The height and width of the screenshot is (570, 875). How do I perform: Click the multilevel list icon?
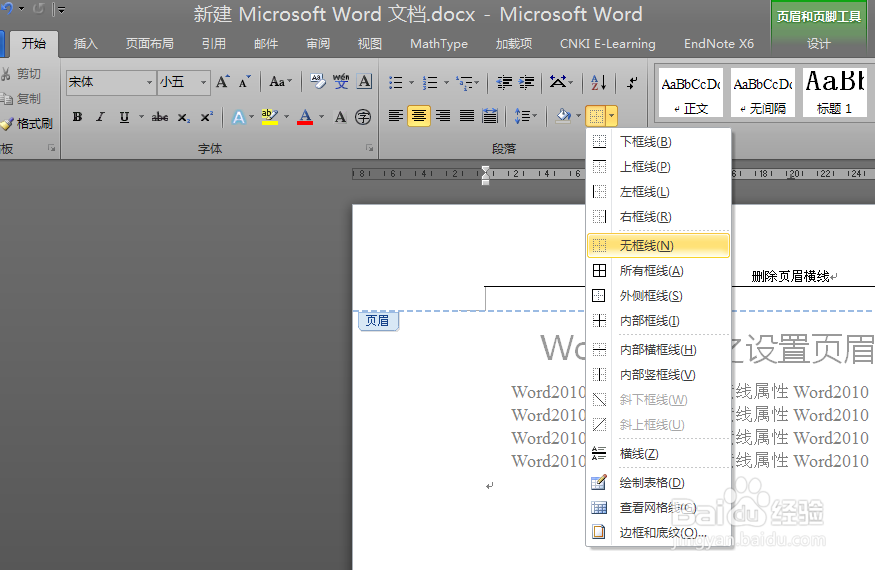tap(464, 83)
